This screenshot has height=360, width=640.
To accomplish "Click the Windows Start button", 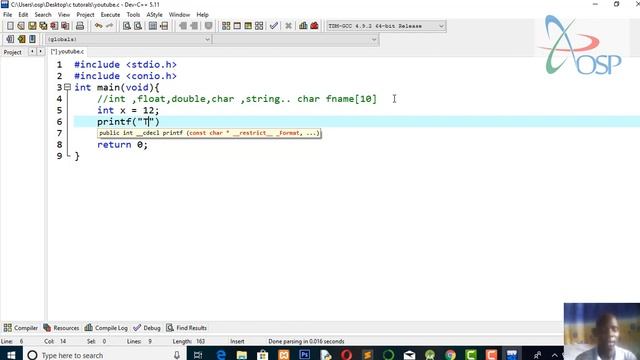I will (11, 355).
